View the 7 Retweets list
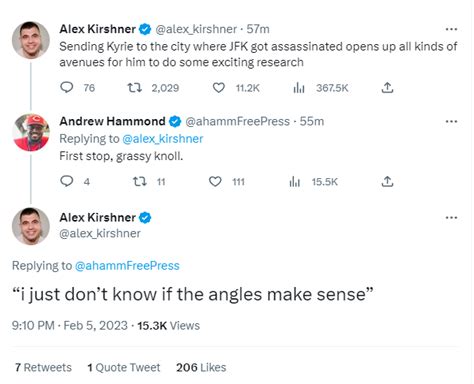The image size is (474, 384). click(43, 367)
